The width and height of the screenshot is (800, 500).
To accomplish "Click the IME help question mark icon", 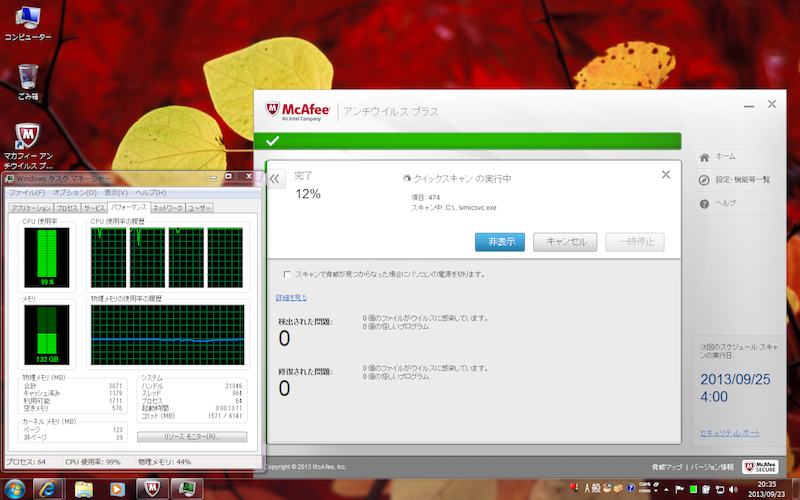I will pyautogui.click(x=631, y=488).
